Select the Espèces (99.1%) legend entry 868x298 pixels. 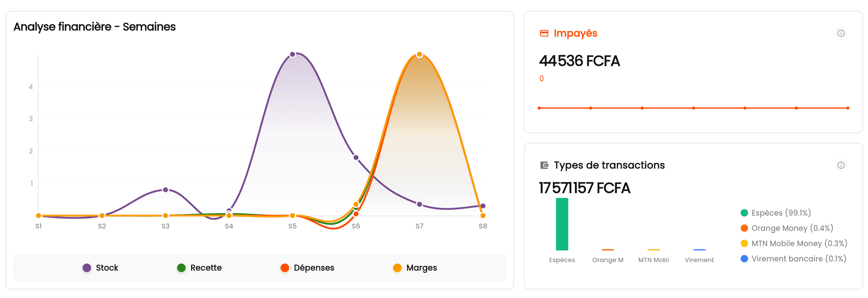tap(776, 213)
